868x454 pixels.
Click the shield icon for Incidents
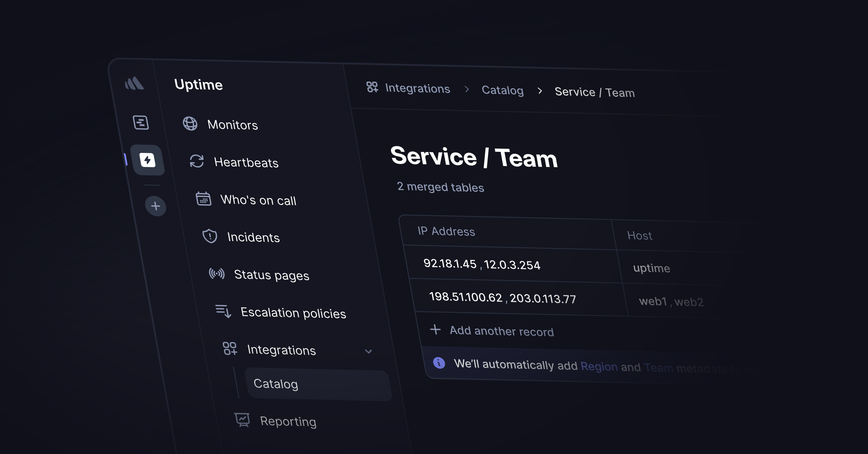click(x=210, y=236)
